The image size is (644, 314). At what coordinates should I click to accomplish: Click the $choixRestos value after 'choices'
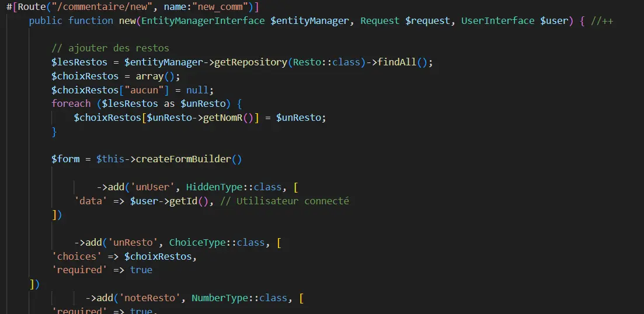(158, 257)
